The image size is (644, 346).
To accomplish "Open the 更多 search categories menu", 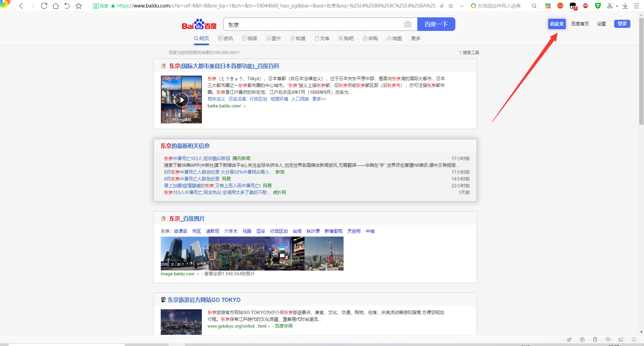I will (x=415, y=38).
